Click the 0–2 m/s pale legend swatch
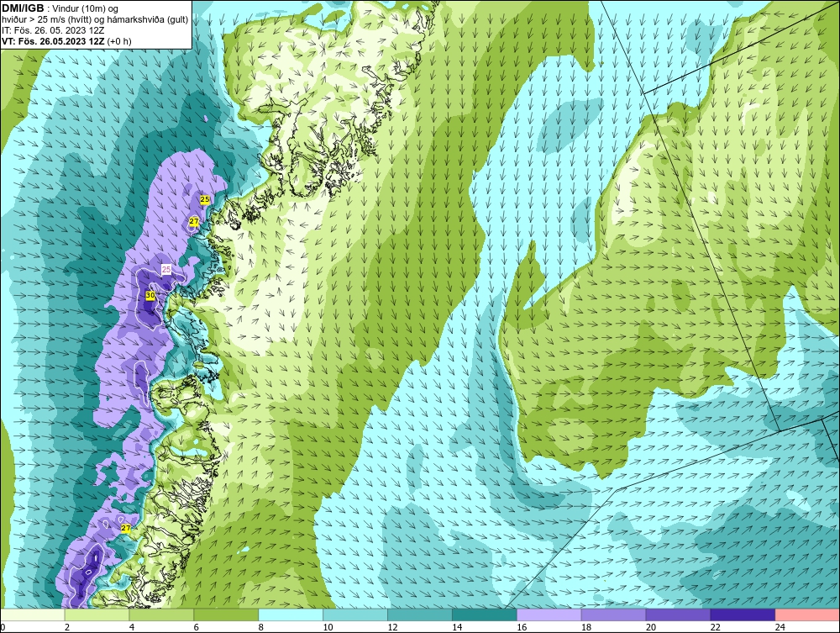Image resolution: width=840 pixels, height=633 pixels. [33, 615]
